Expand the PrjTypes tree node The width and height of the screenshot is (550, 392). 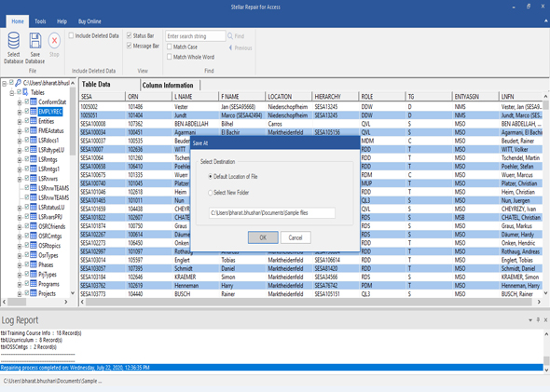[x=20, y=275]
